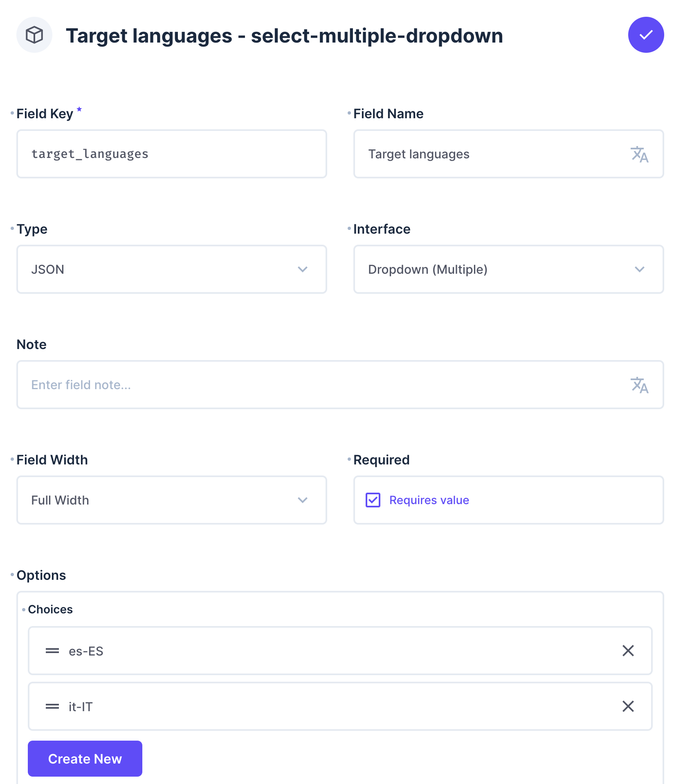Viewport: 683px width, 784px height.
Task: Open the Type dropdown showing JSON
Action: 172,269
